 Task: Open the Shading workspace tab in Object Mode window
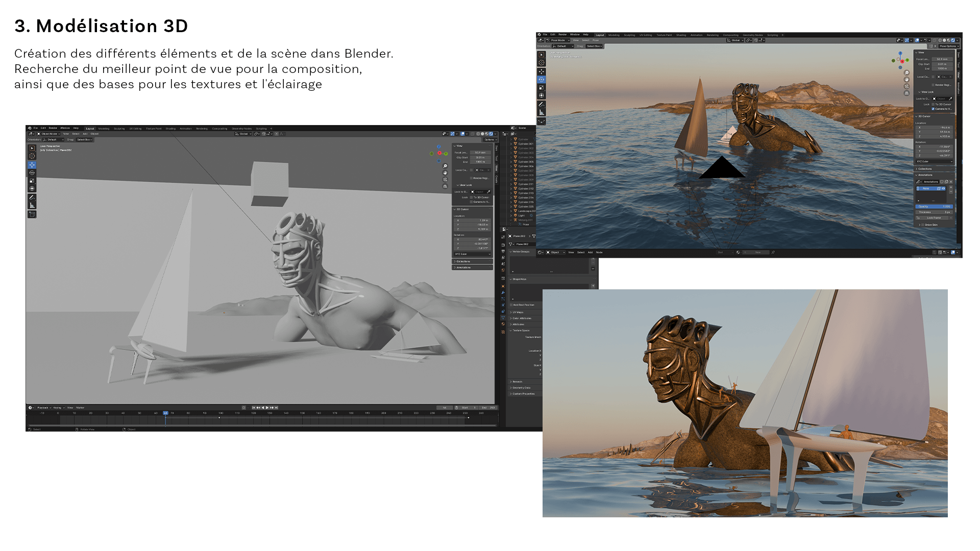(170, 129)
